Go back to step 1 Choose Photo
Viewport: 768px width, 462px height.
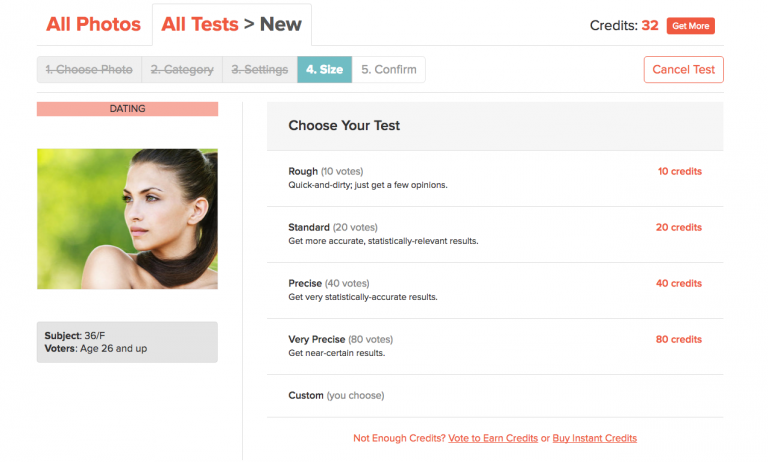coord(90,70)
